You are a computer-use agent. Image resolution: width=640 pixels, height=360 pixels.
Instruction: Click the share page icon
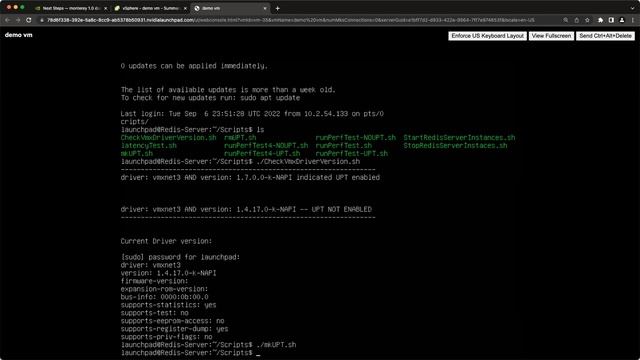pyautogui.click(x=576, y=20)
